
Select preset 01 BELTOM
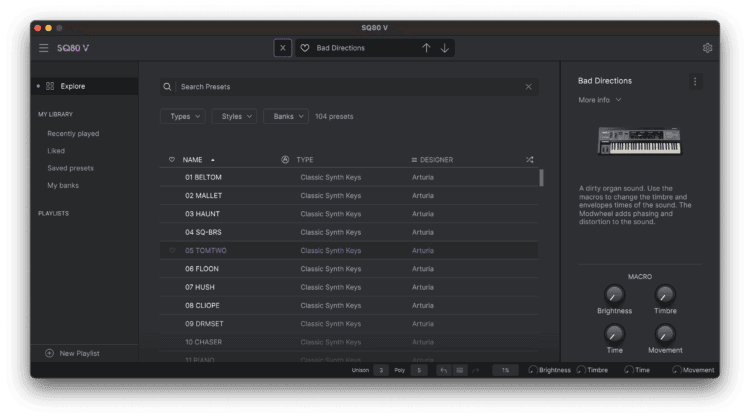(349, 177)
